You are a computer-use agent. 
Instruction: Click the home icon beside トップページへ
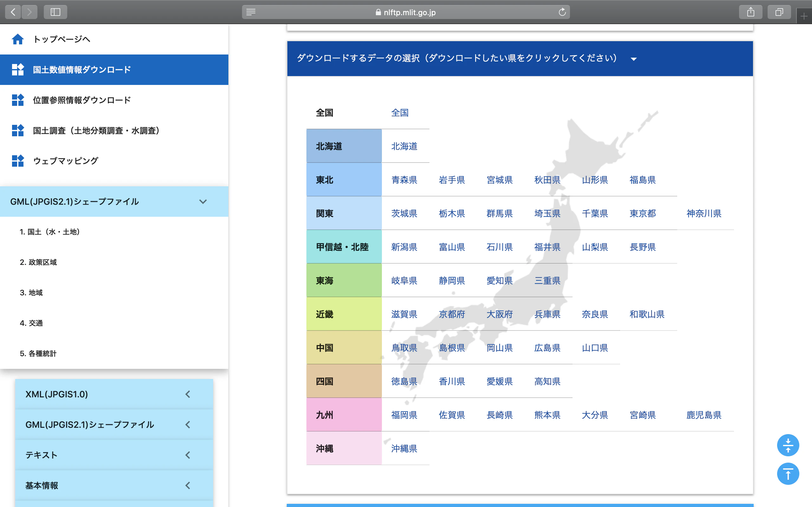(x=18, y=39)
